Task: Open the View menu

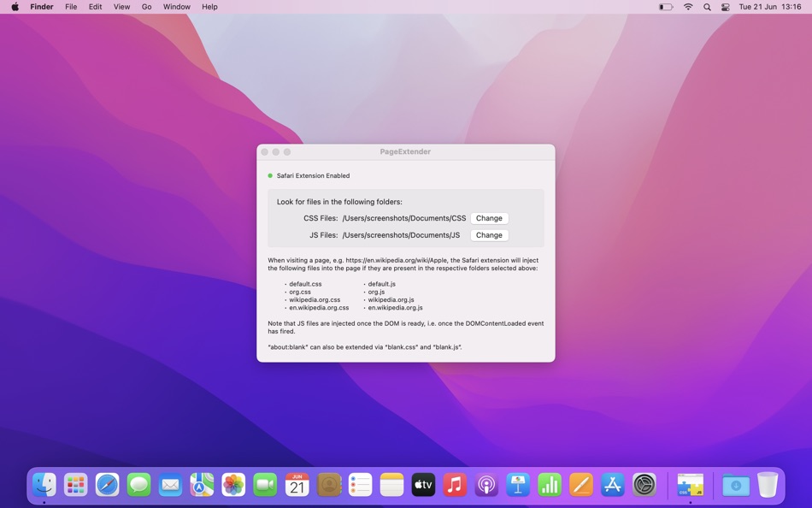Action: coord(121,7)
